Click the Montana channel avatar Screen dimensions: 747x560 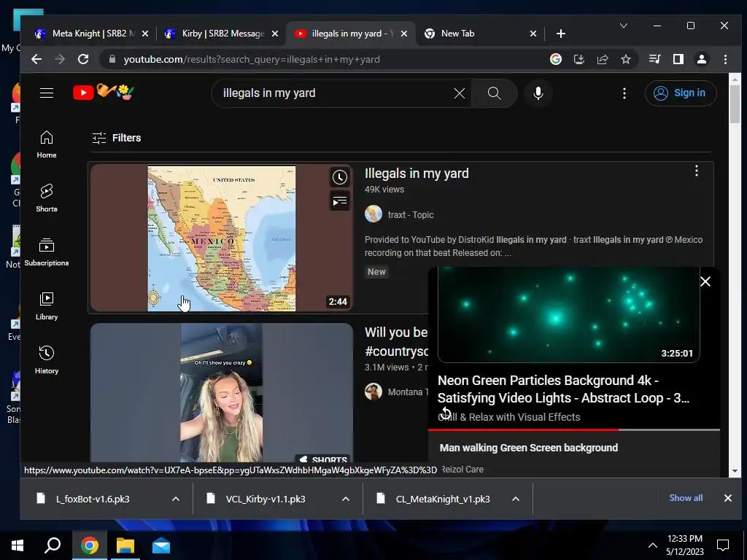point(373,392)
